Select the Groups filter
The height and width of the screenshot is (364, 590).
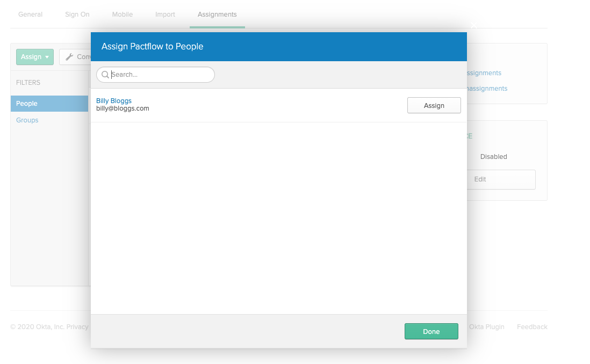pyautogui.click(x=27, y=120)
